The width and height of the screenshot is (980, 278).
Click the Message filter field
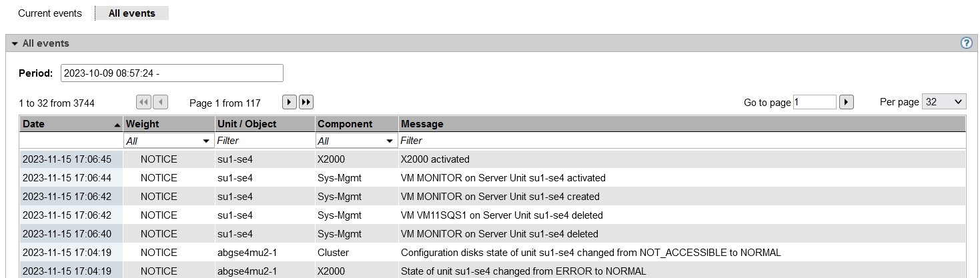[x=680, y=141]
